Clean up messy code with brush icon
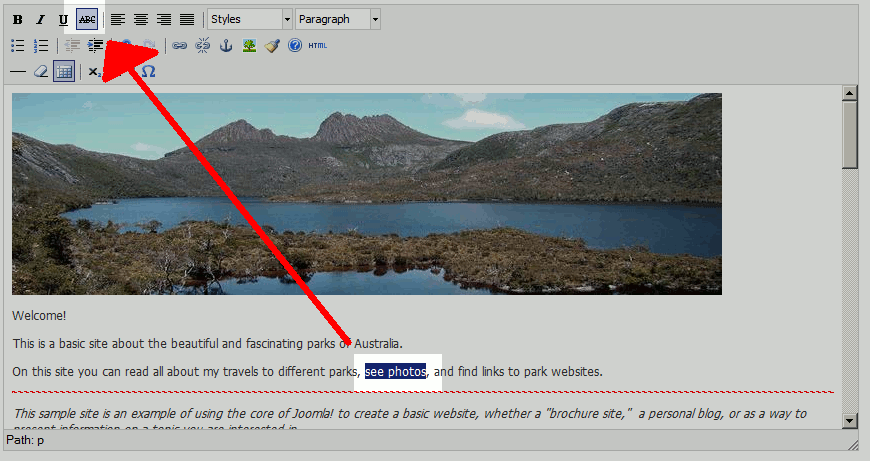The height and width of the screenshot is (461, 870). (272, 45)
